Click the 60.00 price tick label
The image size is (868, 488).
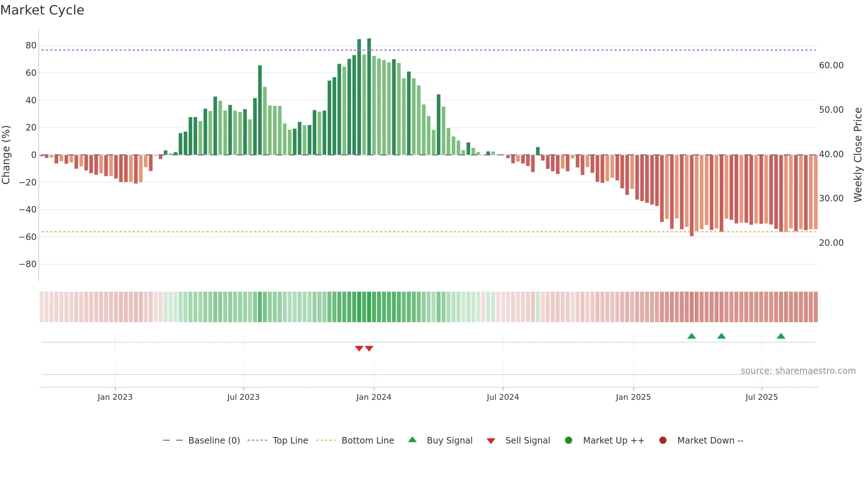pyautogui.click(x=831, y=65)
